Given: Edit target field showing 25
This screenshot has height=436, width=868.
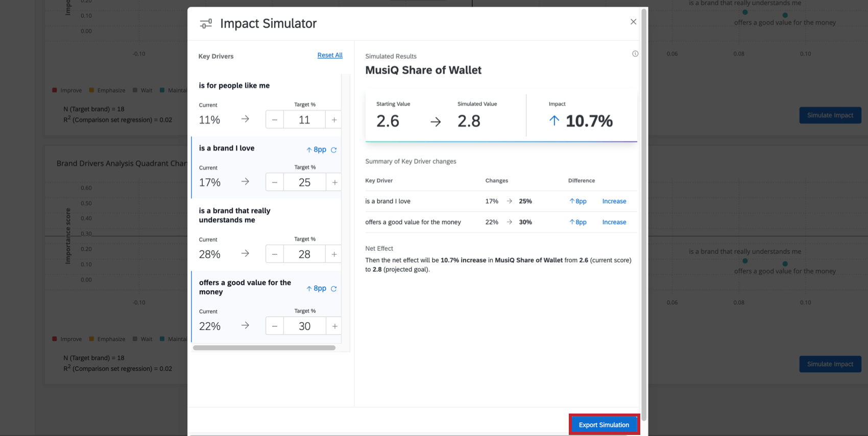Looking at the screenshot, I should [x=304, y=182].
